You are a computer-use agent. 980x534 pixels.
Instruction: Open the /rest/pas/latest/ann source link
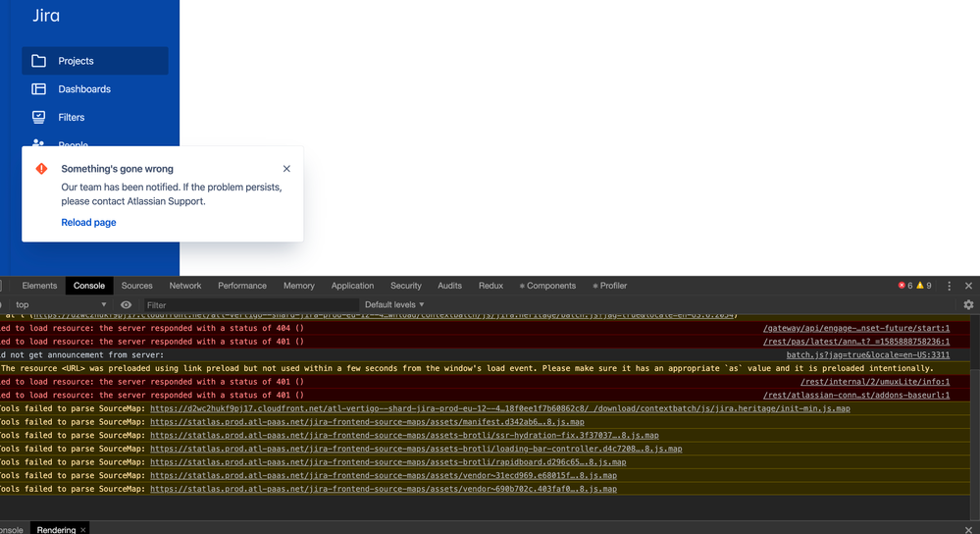pyautogui.click(x=856, y=342)
